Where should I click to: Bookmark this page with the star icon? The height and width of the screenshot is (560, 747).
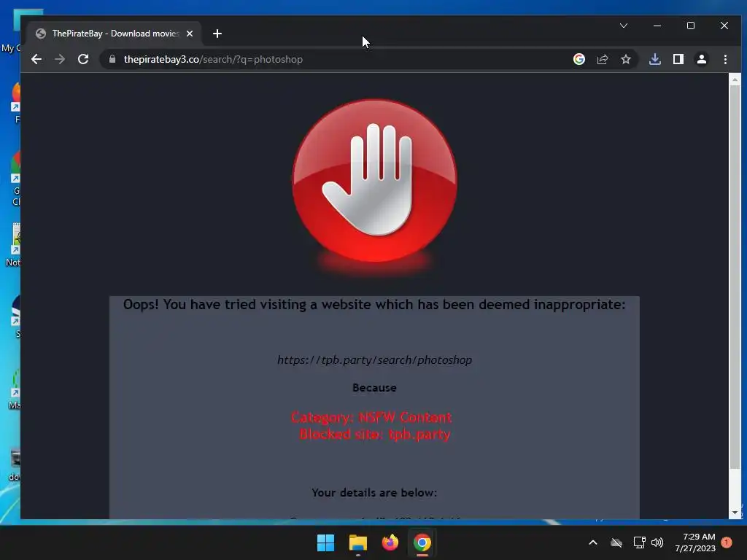[625, 59]
